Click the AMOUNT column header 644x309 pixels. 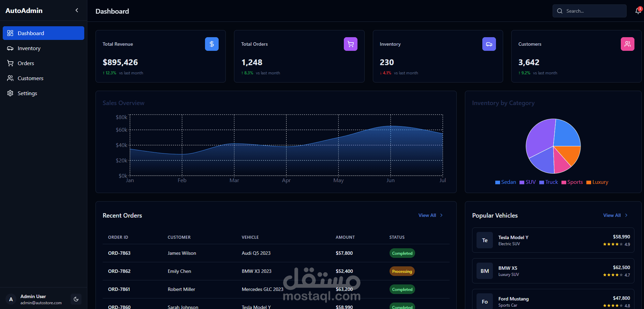click(x=345, y=237)
